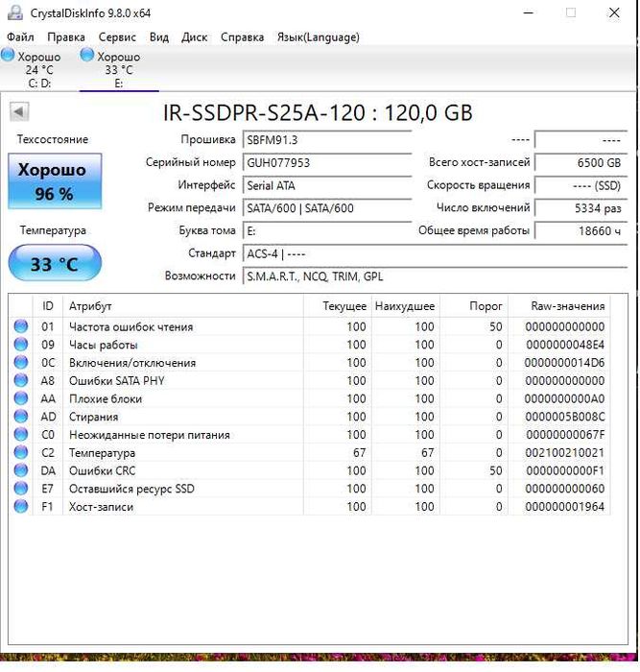Select the Ошибки CRC attribute text
This screenshot has height=672, width=640.
pyautogui.click(x=102, y=471)
